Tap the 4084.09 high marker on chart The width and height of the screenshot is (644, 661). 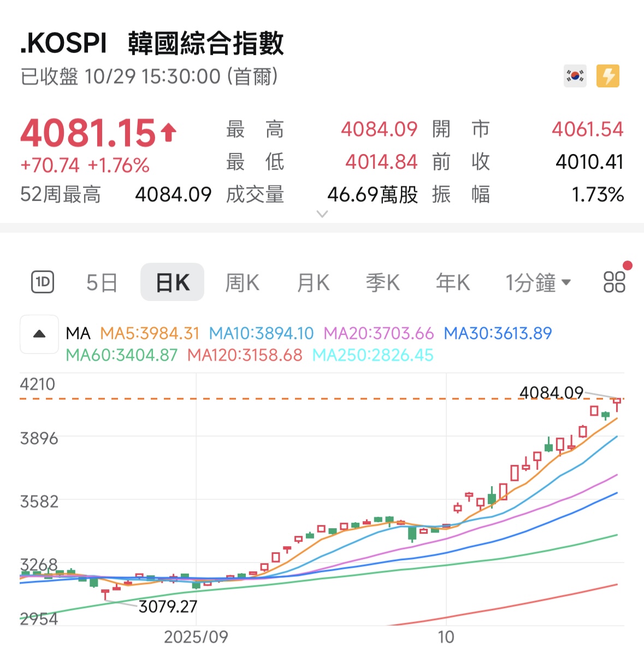coord(551,392)
